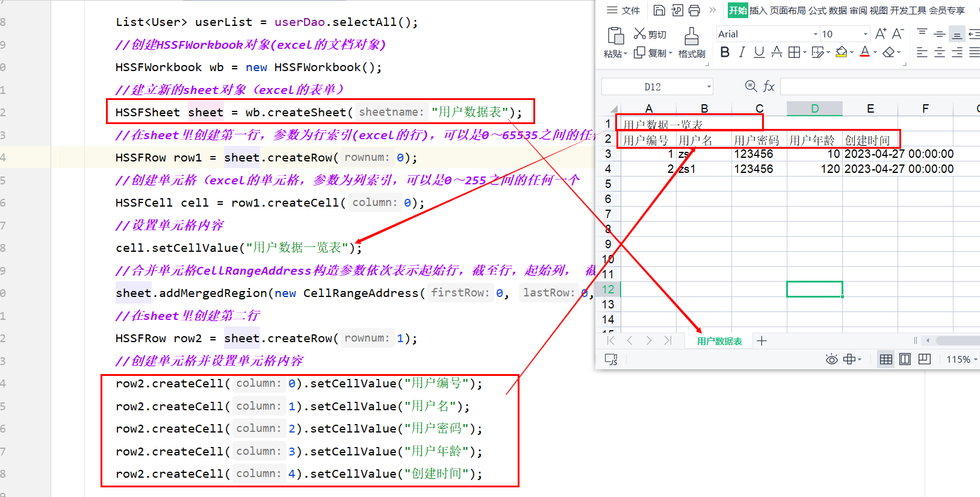Screen dimensions: 980x497
Task: Open the font size 10 dropdown
Action: 866,34
